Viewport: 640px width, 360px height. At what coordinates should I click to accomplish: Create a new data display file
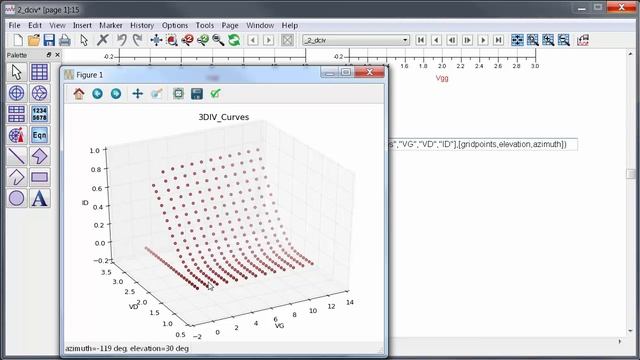click(x=18, y=40)
